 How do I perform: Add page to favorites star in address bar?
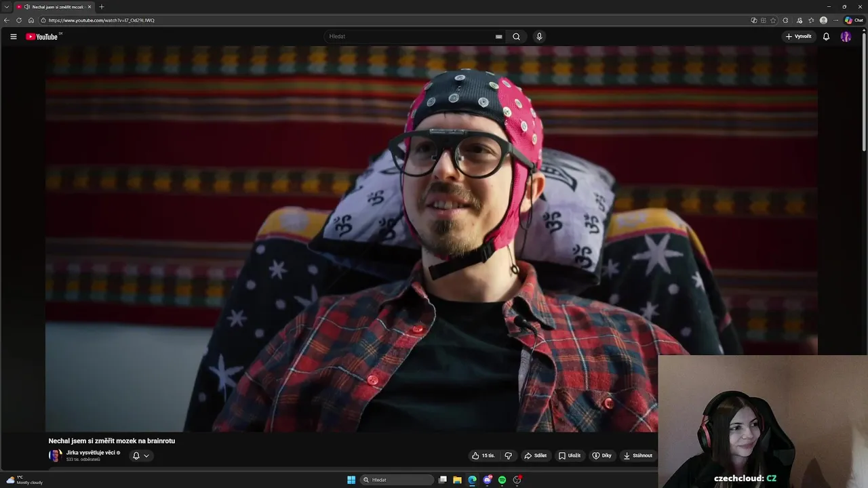pos(773,20)
